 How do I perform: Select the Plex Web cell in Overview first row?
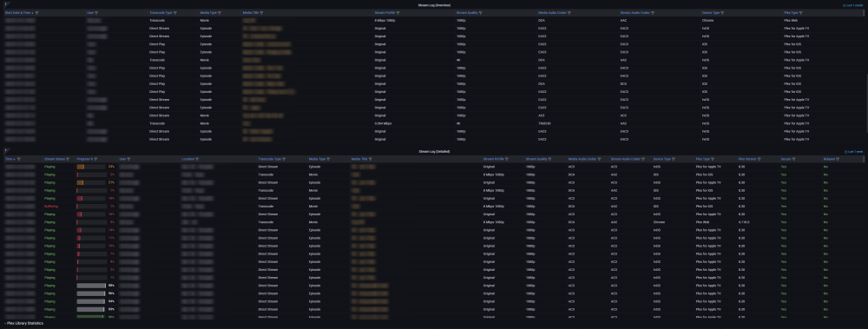(x=791, y=20)
